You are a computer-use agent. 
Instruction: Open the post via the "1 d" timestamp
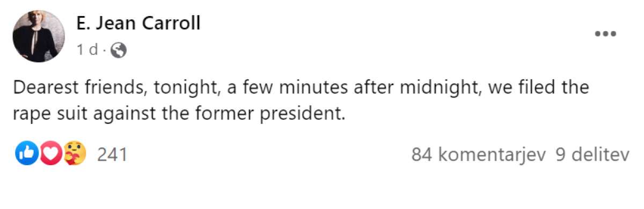tap(87, 50)
